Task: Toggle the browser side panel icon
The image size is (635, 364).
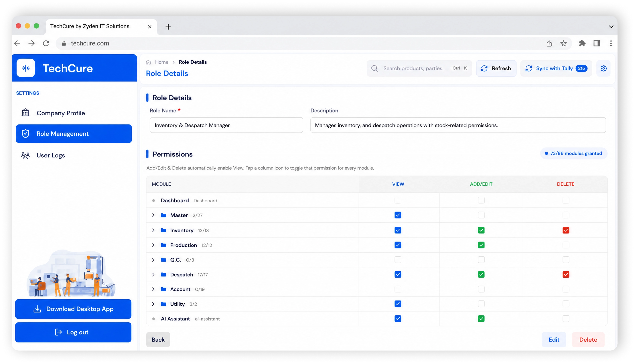Action: tap(597, 43)
